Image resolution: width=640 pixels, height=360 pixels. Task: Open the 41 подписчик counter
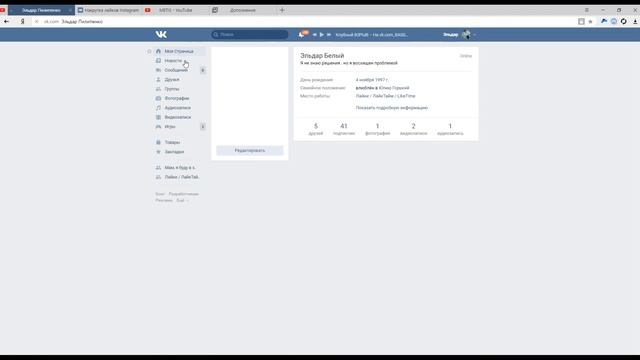click(x=344, y=129)
